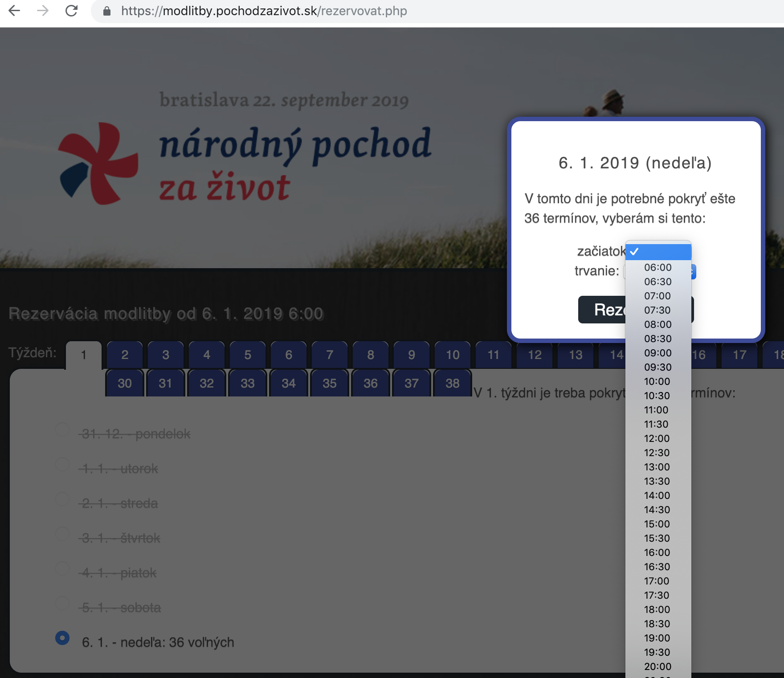Select the 6. 1. nedeľa radio button
This screenshot has height=678, width=784.
point(62,638)
